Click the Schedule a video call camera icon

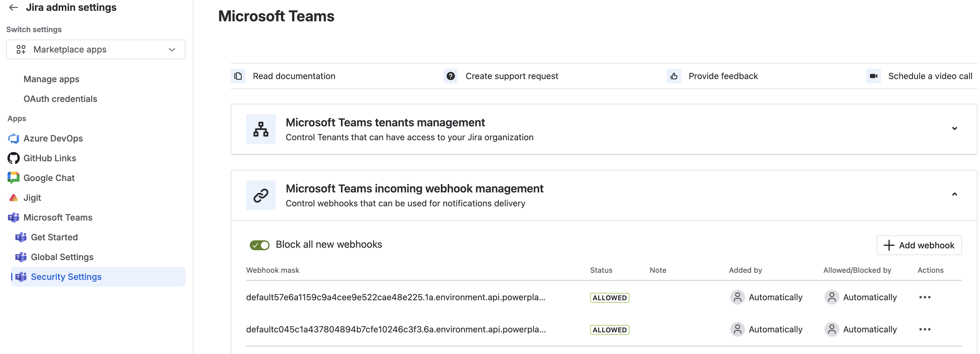pos(873,76)
